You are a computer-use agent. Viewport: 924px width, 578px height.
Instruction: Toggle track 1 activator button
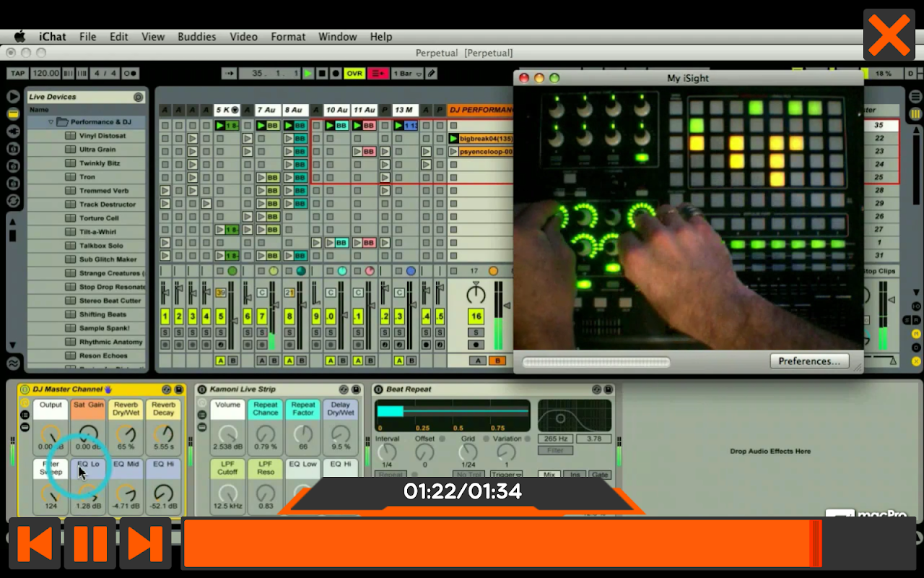coord(165,317)
